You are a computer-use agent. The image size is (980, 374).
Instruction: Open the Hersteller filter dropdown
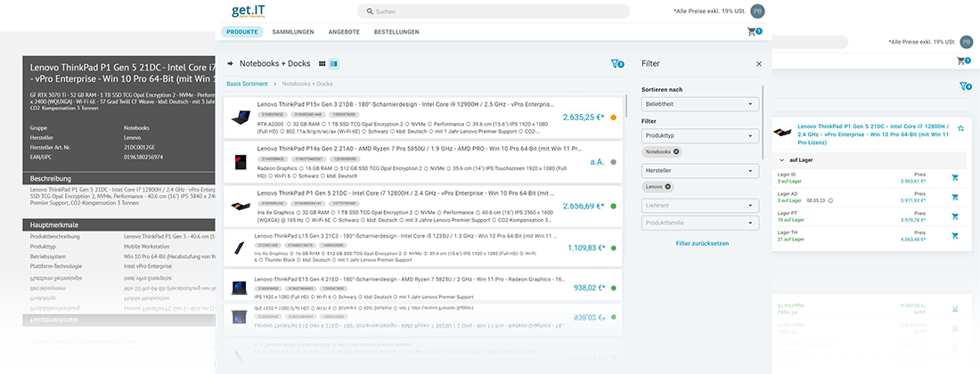700,170
